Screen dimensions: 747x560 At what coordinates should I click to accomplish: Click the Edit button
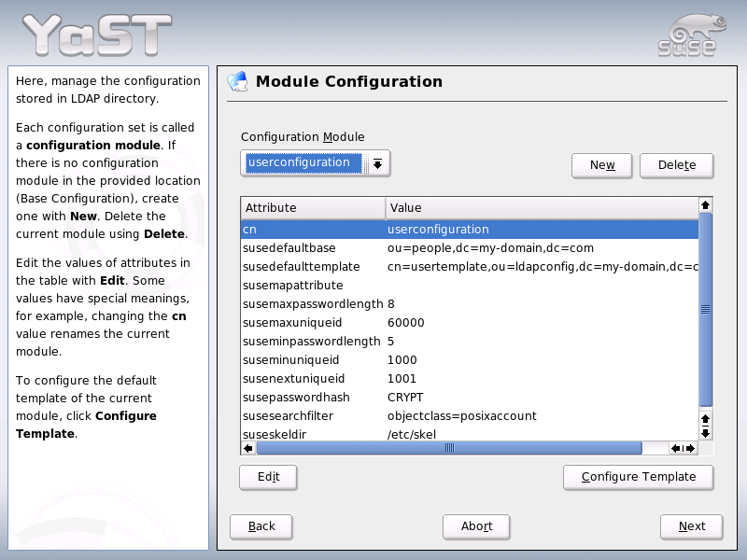(x=268, y=477)
